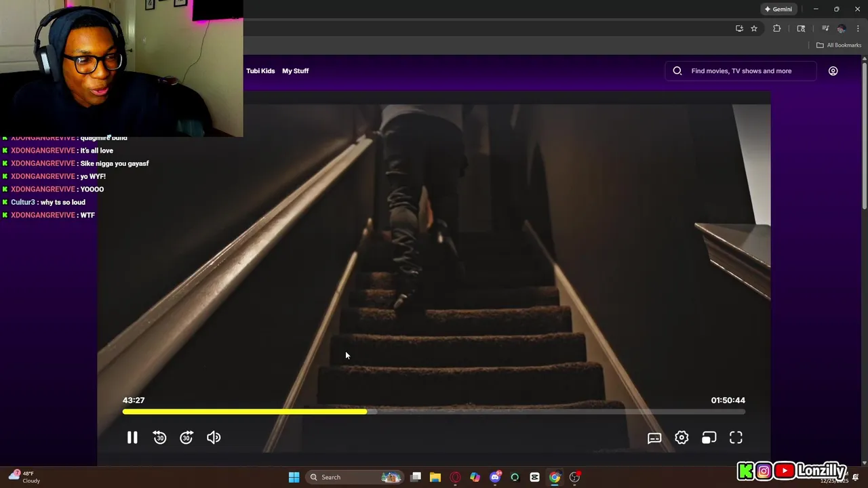Click the taskbar Search box
Viewport: 868px width, 488px height.
355,477
